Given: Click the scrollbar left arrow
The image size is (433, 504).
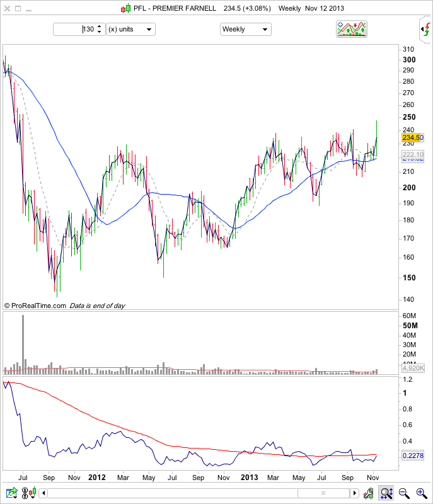Looking at the screenshot, I should [43, 493].
